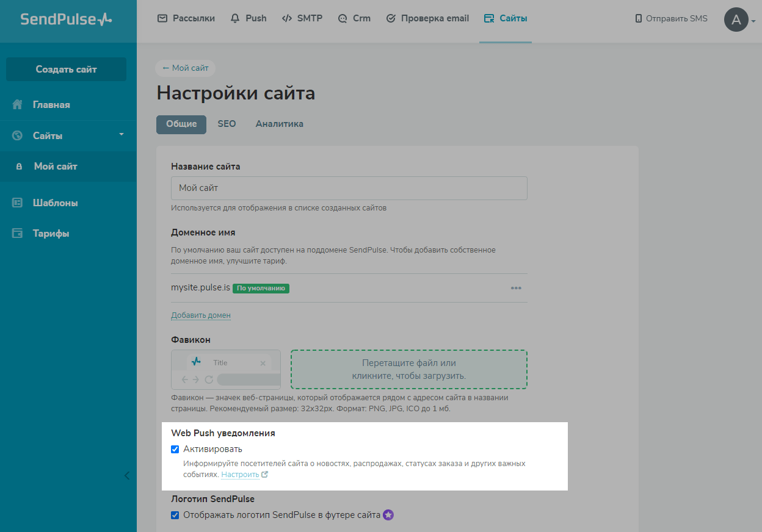Viewport: 762px width, 532px height.
Task: Open the Crm section icon
Action: [341, 18]
